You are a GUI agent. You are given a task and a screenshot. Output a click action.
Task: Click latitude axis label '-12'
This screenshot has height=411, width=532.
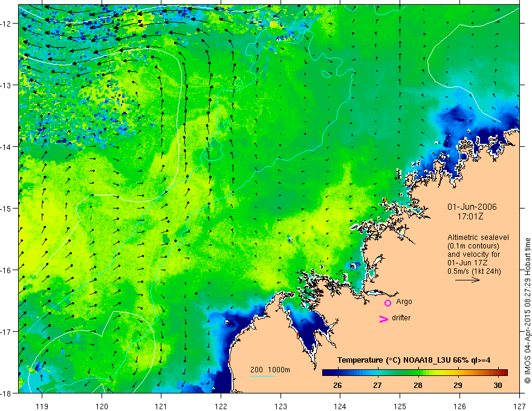[x=7, y=24]
